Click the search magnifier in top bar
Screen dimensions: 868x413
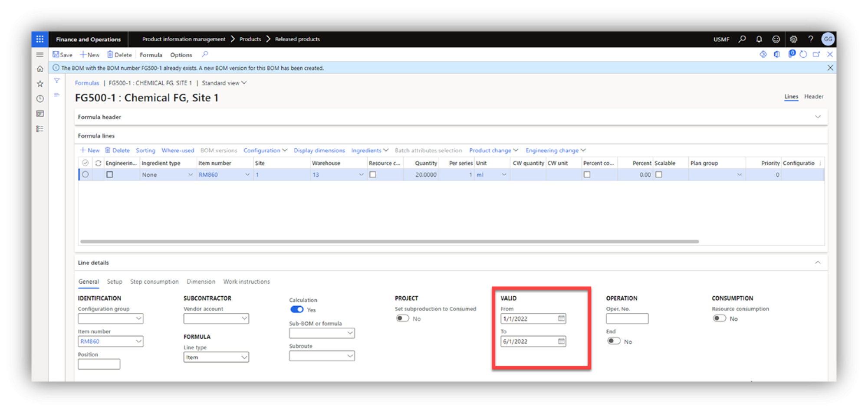tap(742, 39)
